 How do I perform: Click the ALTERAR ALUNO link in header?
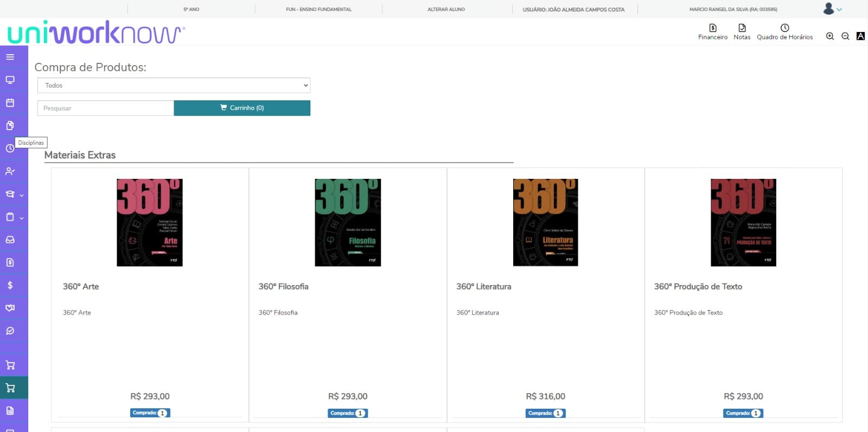[x=446, y=9]
